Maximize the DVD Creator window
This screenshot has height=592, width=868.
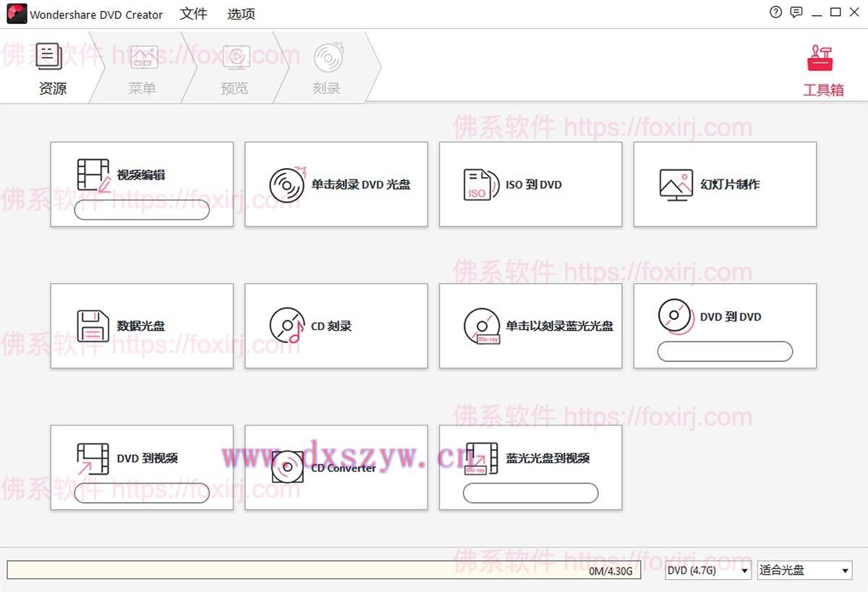[835, 12]
